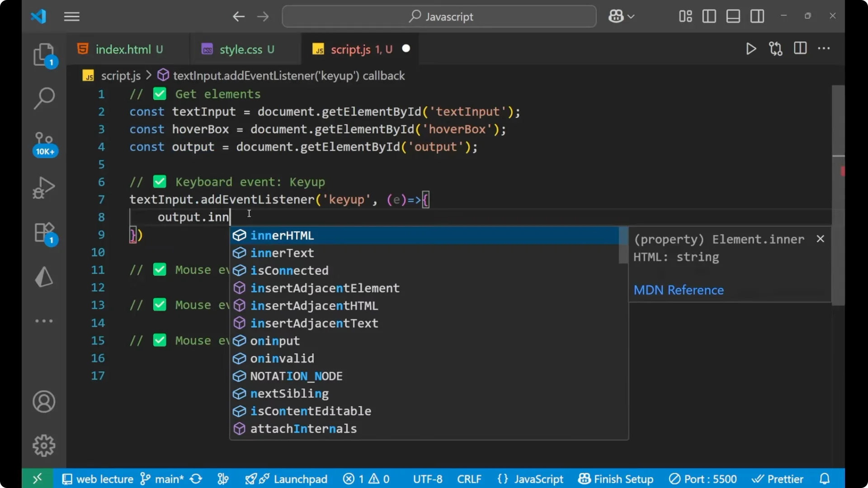868x488 pixels.
Task: Switch to the style.css tab
Action: point(246,49)
